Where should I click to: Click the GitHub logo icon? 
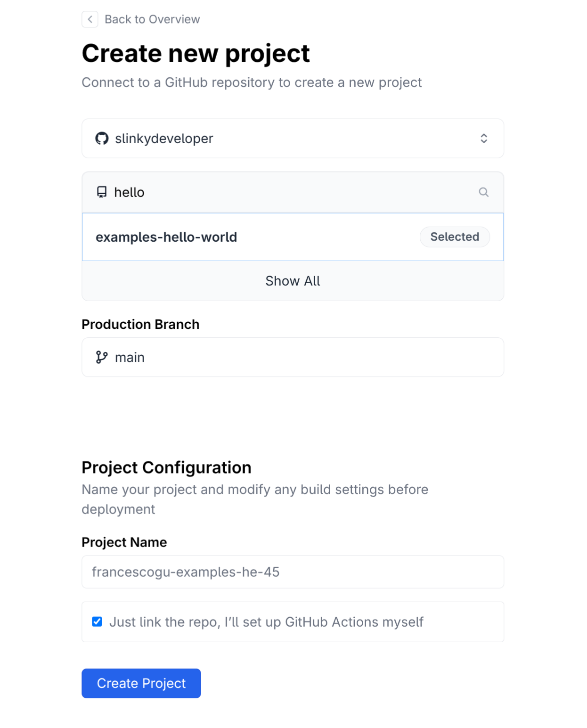(x=102, y=139)
